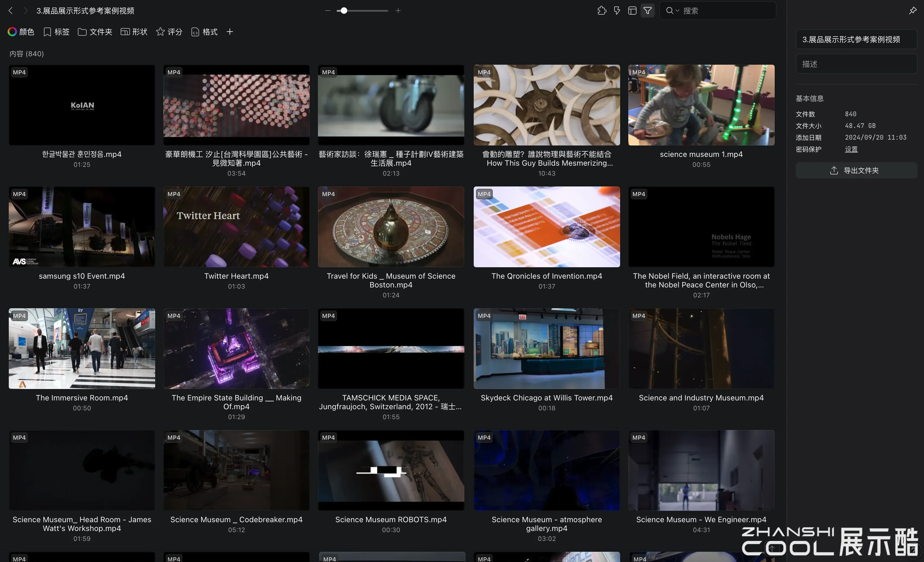Click The Immersive Room.mp4 file name
This screenshot has height=562, width=924.
[82, 398]
